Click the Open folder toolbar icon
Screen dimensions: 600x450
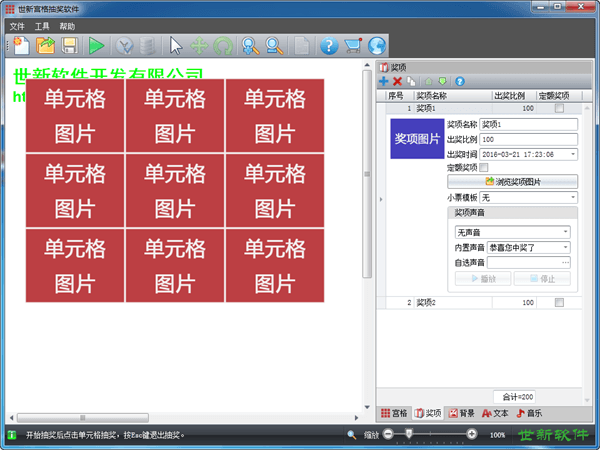pyautogui.click(x=46, y=45)
